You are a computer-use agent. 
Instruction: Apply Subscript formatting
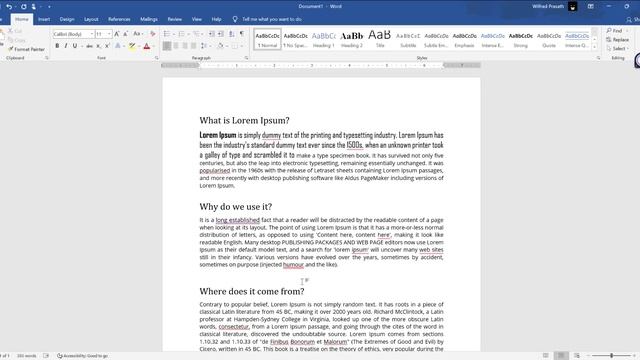coord(98,46)
